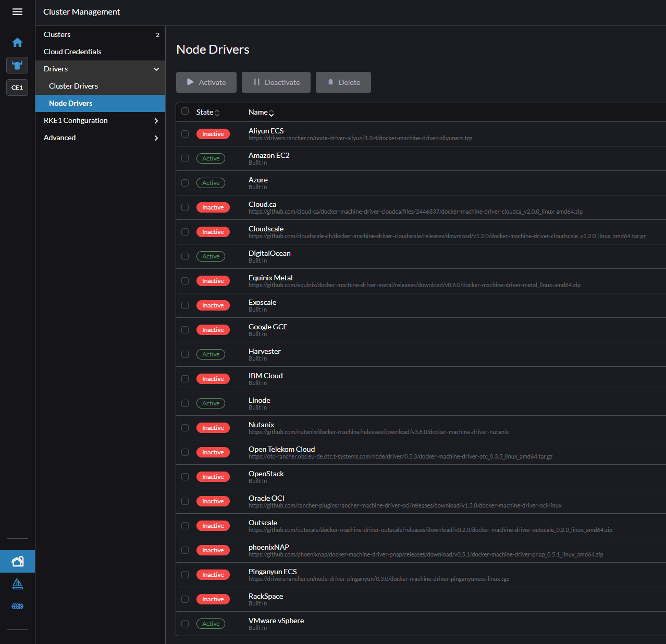Screen dimensions: 666x644
Task: Expand the Advanced section
Action: click(x=156, y=138)
